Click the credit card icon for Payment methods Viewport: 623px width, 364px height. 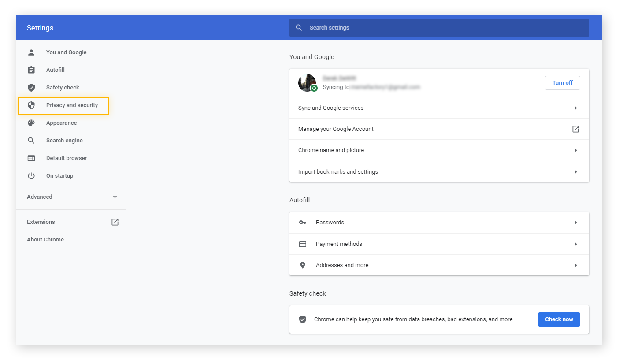point(303,244)
